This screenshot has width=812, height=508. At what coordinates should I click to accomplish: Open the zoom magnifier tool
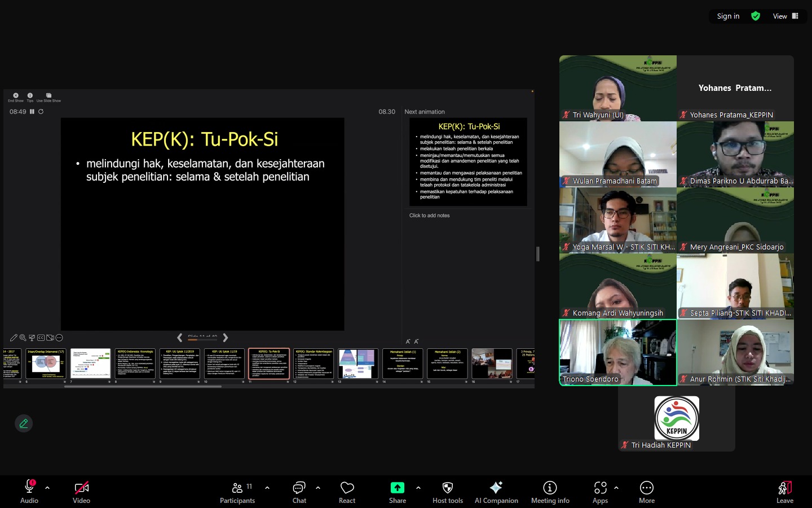click(x=23, y=338)
